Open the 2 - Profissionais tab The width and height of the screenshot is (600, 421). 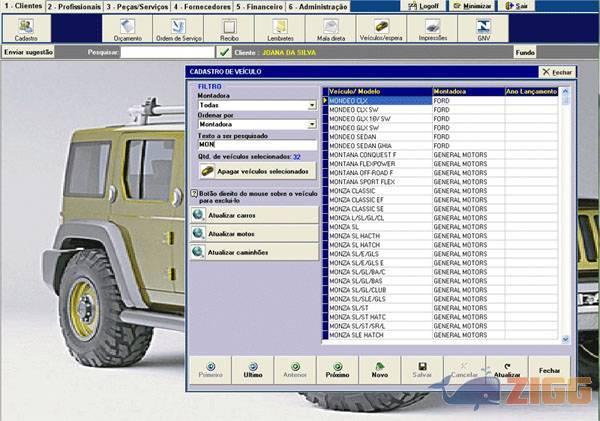point(75,7)
